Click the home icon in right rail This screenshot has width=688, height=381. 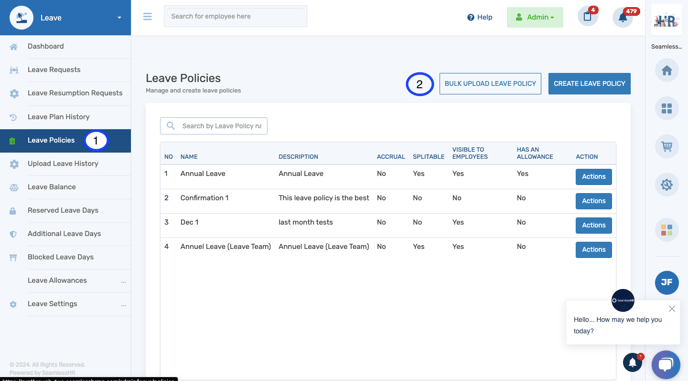[666, 70]
